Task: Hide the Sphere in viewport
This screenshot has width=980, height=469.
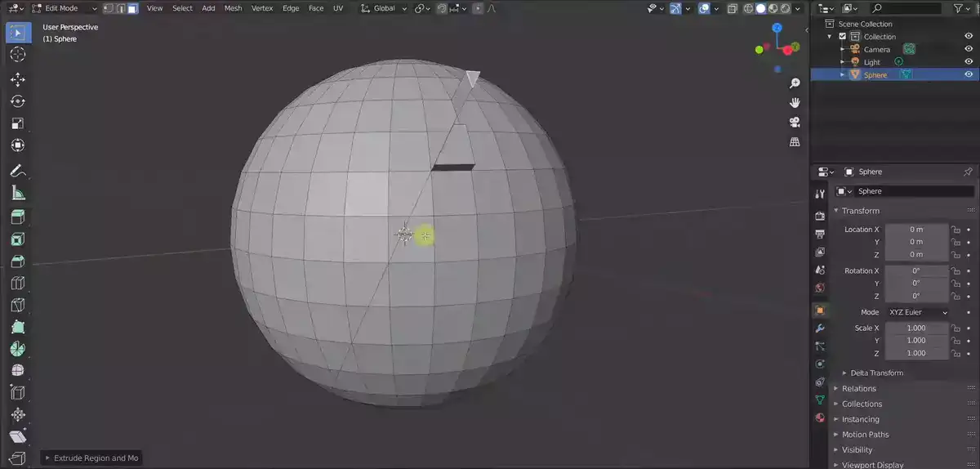Action: [x=969, y=74]
